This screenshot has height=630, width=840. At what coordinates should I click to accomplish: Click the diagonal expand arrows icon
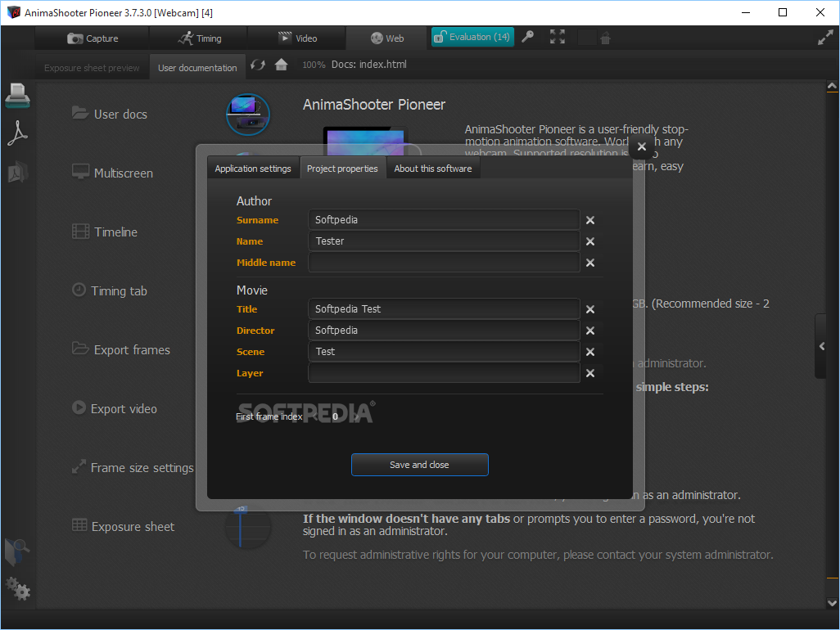point(825,38)
